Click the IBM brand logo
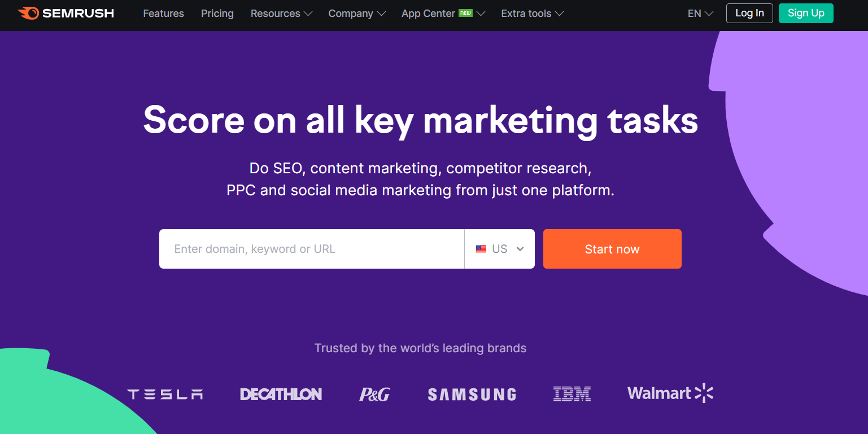This screenshot has width=868, height=434. (x=572, y=394)
